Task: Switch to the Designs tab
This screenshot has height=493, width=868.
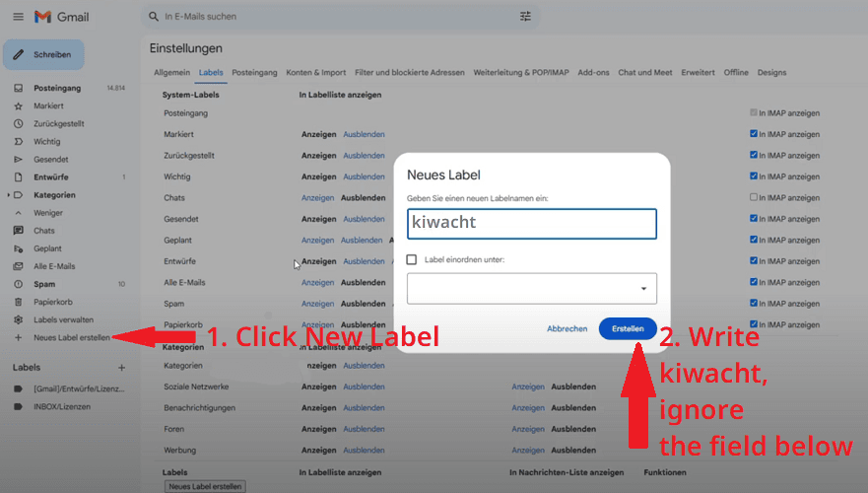Action: [771, 73]
